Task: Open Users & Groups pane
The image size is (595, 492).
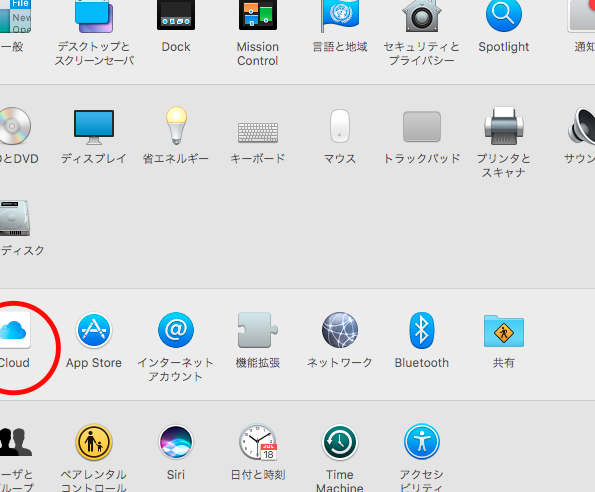Action: tap(16, 442)
